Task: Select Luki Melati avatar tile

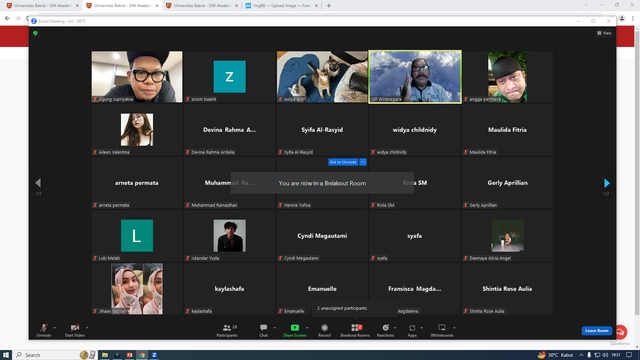Action: pyautogui.click(x=137, y=236)
